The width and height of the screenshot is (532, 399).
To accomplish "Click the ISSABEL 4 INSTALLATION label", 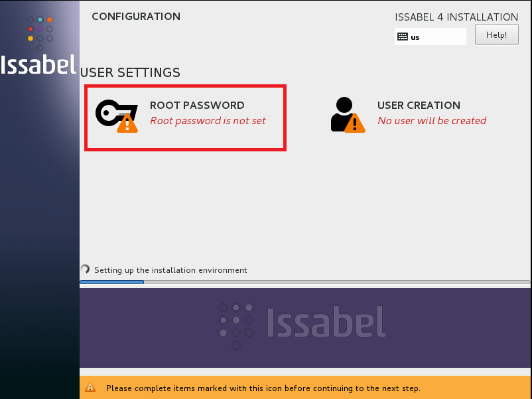I will 456,17.
